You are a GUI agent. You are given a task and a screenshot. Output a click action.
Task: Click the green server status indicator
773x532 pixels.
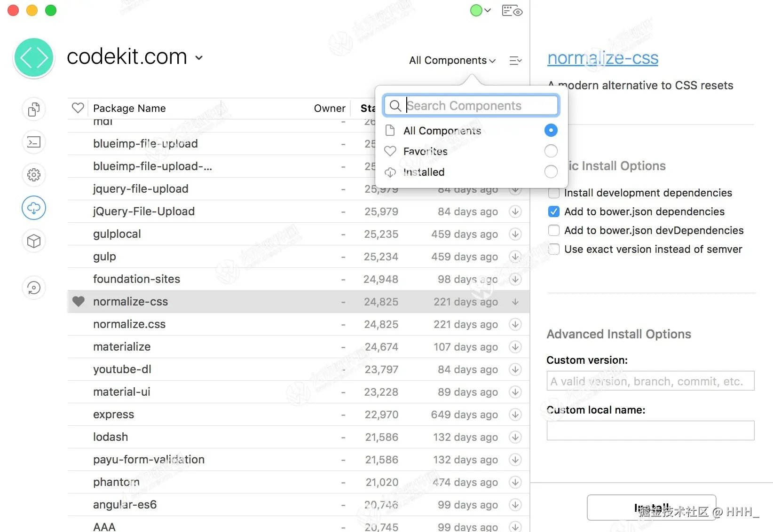tap(476, 10)
